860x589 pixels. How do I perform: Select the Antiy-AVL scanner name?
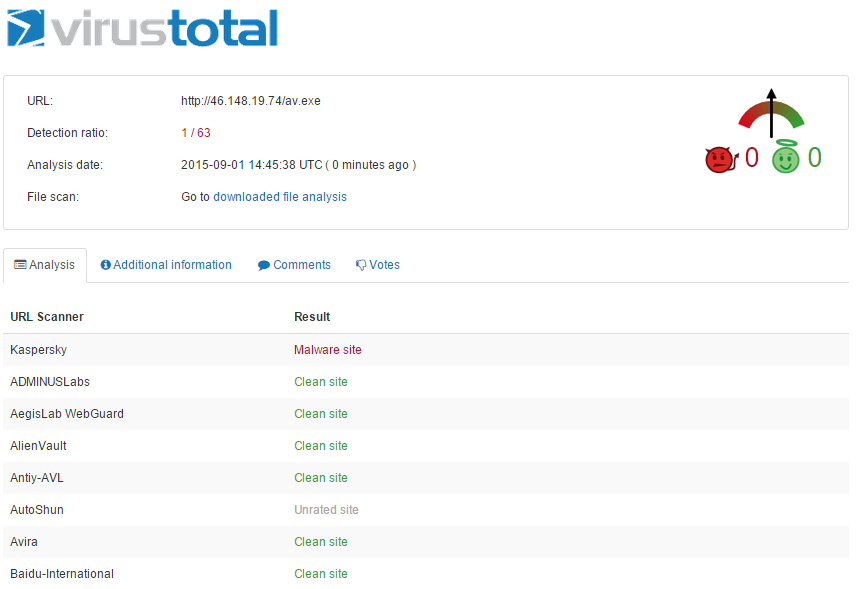tap(37, 478)
